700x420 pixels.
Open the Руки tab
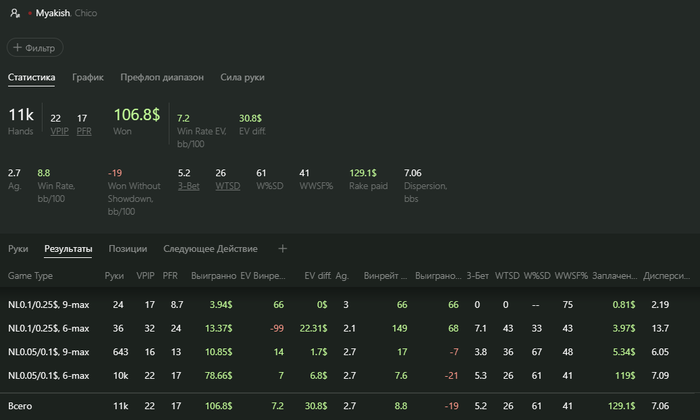18,249
